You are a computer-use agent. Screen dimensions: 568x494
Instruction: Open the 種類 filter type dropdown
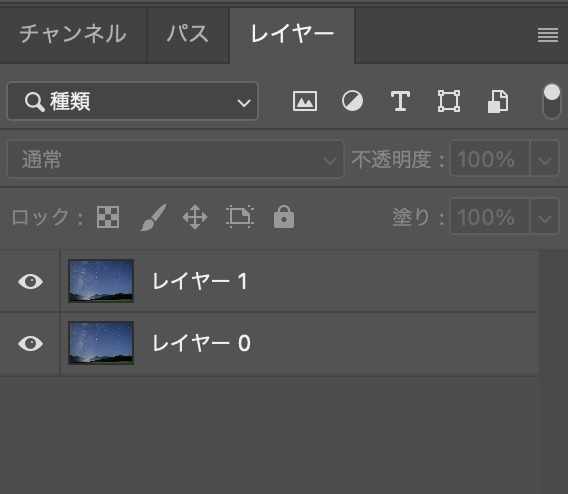133,101
